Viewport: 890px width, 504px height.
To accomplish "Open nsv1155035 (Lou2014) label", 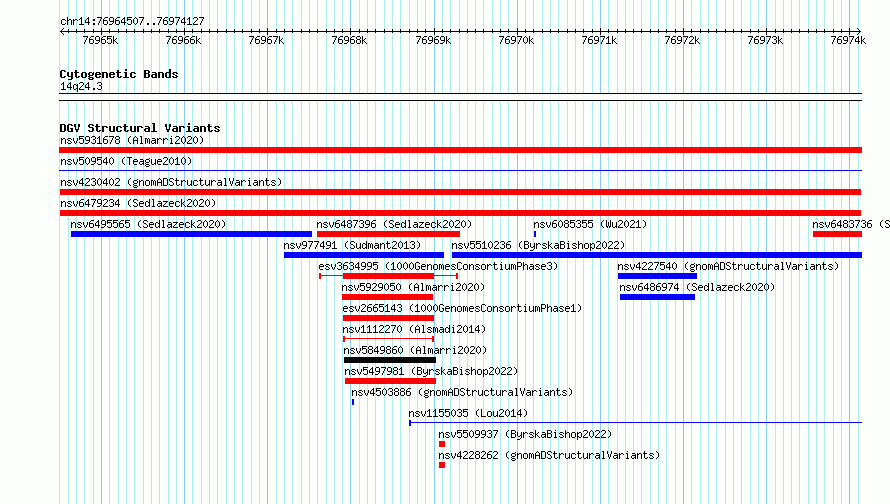I will tap(468, 413).
